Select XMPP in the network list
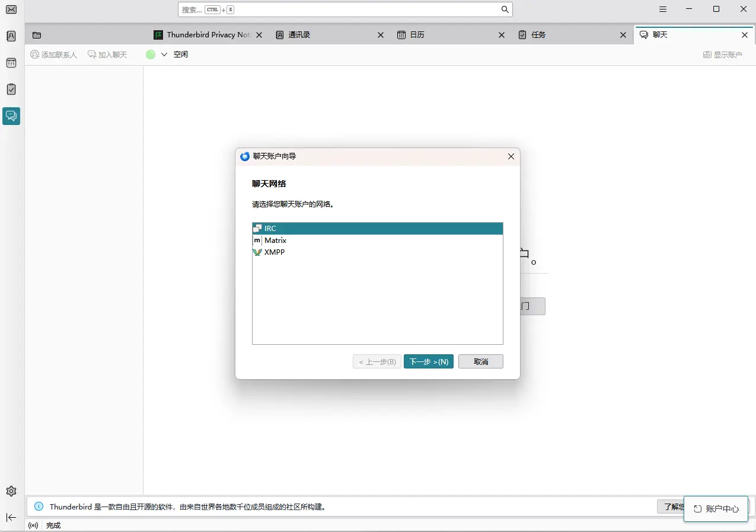The width and height of the screenshot is (756, 532). (x=378, y=252)
